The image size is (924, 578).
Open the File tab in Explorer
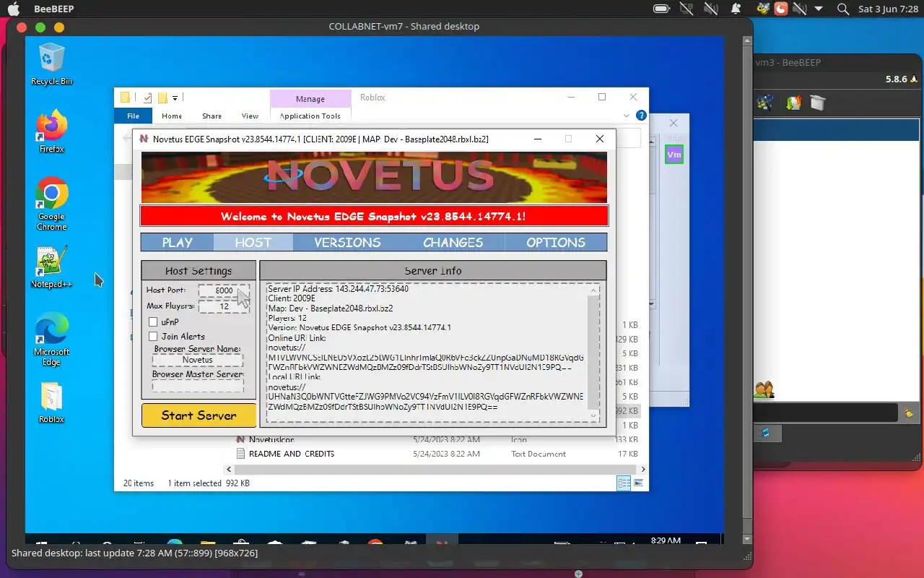point(134,116)
